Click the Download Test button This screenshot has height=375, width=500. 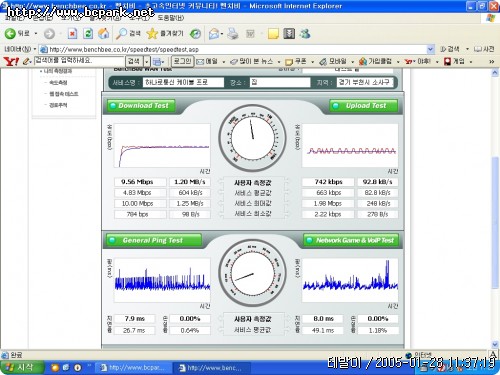pos(141,106)
